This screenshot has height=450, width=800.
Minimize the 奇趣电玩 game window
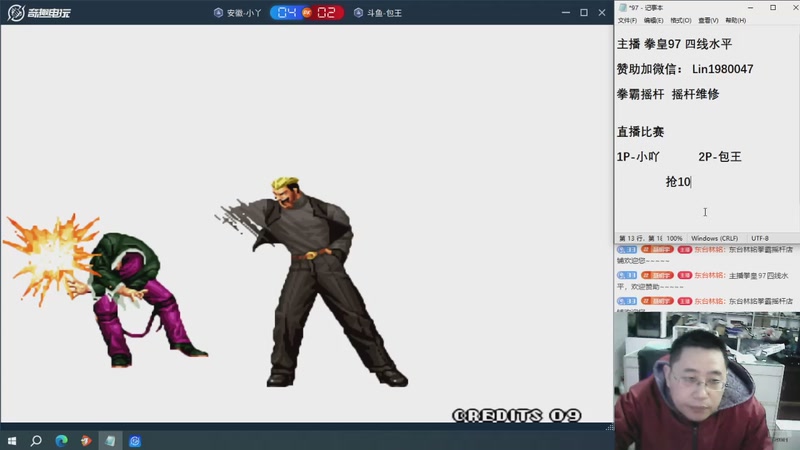coord(565,12)
